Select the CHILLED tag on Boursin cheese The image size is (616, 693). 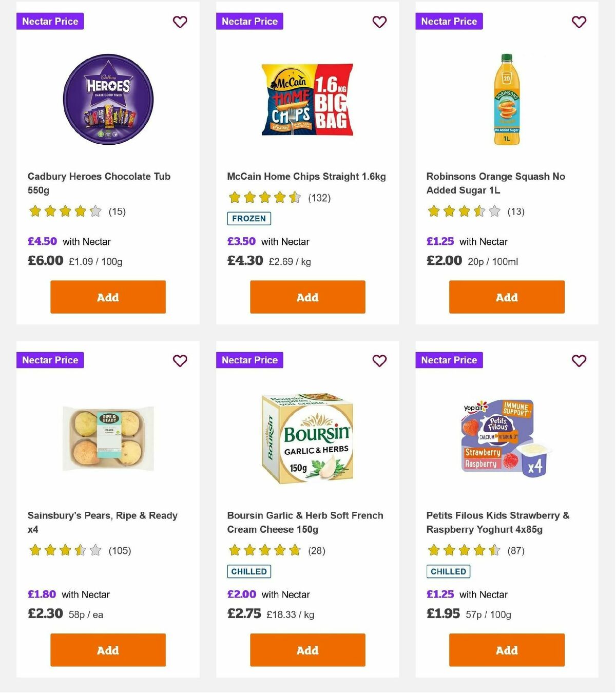coord(249,571)
